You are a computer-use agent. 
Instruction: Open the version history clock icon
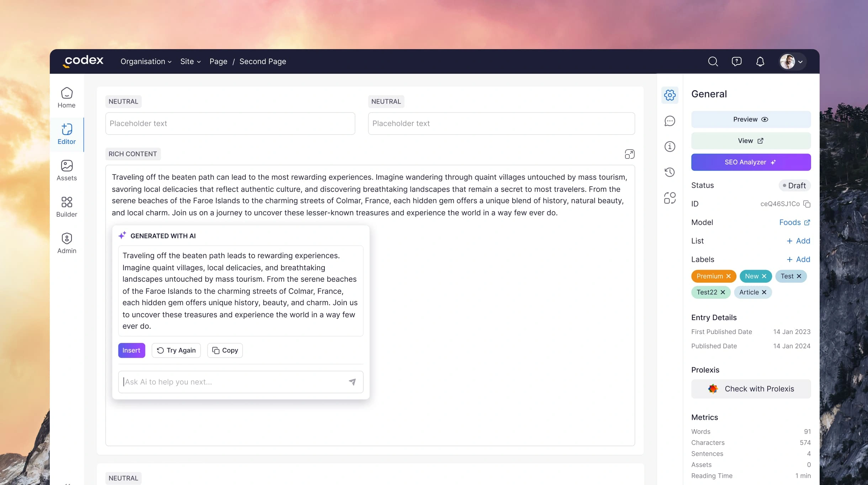point(669,172)
